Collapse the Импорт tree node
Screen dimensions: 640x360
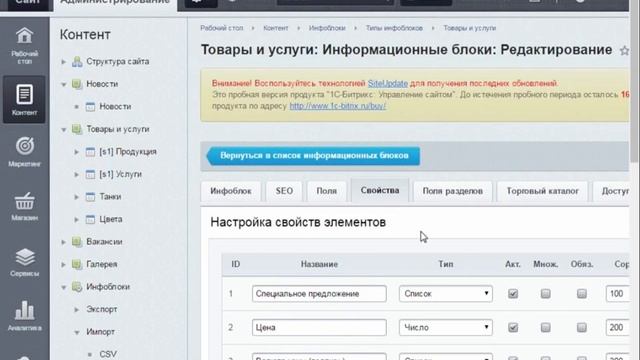pos(77,332)
